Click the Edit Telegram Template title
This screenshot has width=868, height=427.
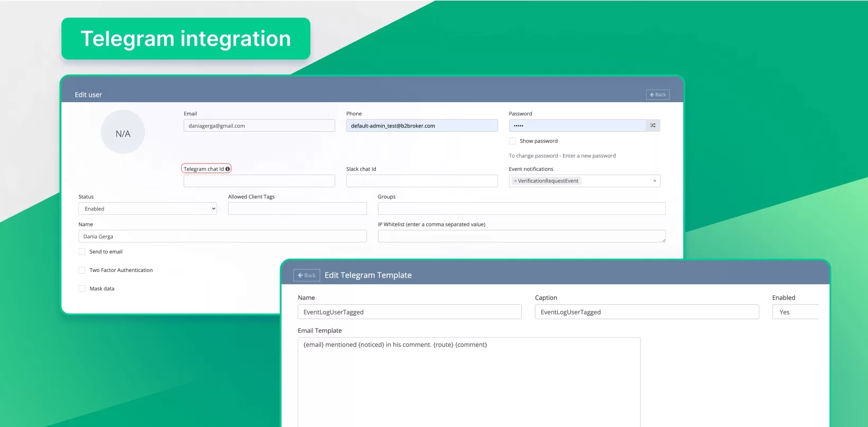click(x=368, y=275)
